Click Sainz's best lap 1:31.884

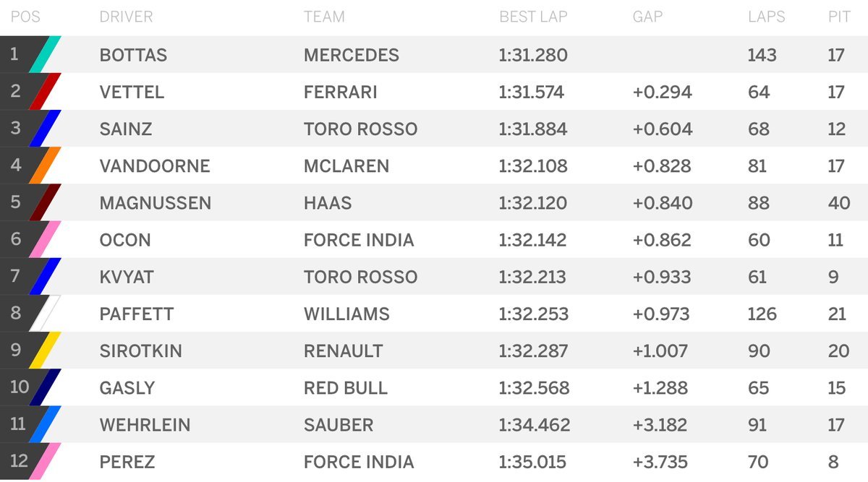point(533,129)
